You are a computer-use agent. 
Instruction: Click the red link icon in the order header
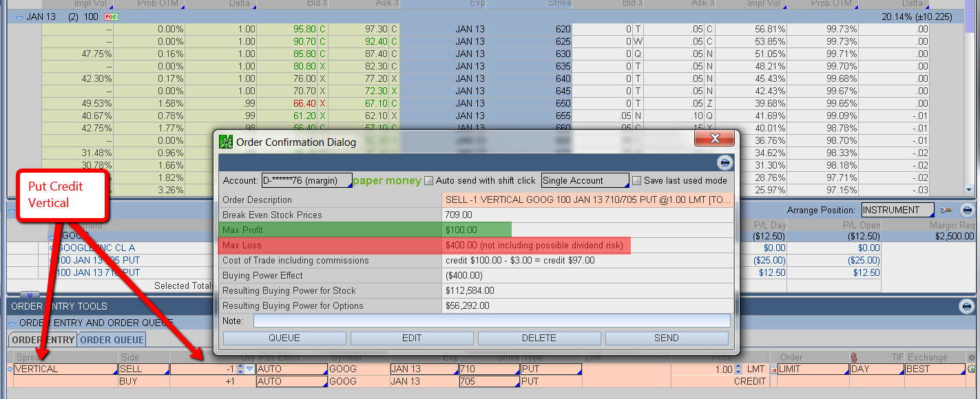click(x=853, y=357)
